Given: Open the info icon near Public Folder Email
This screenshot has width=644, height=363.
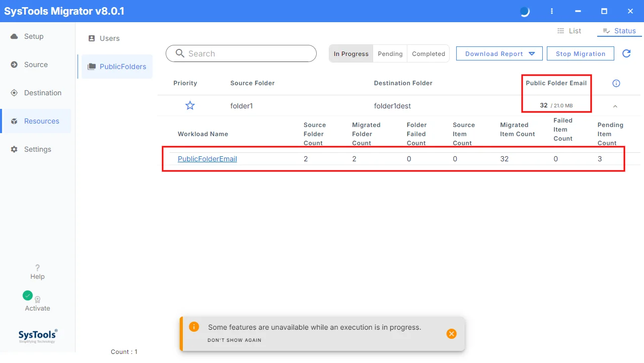Looking at the screenshot, I should pos(616,83).
